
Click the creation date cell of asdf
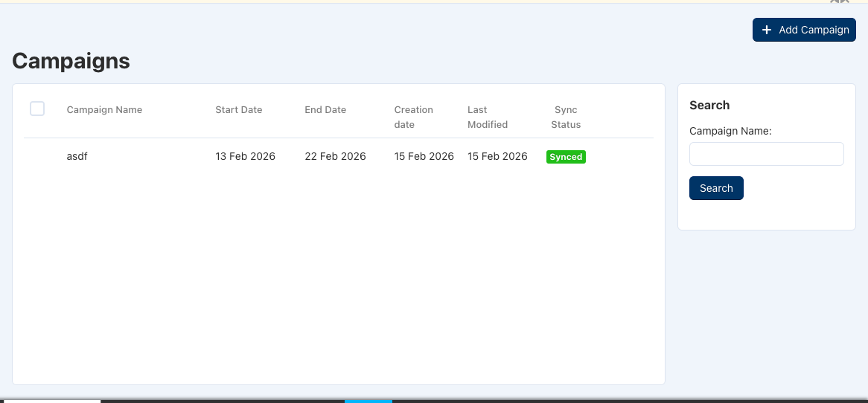(x=424, y=156)
